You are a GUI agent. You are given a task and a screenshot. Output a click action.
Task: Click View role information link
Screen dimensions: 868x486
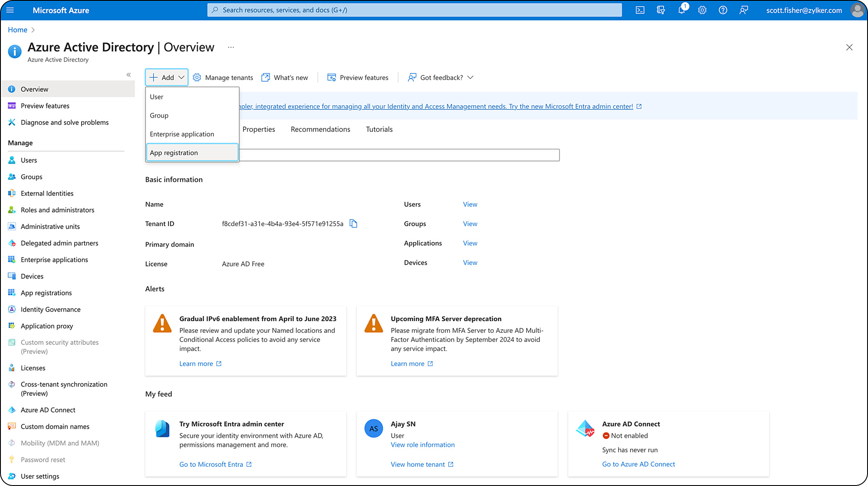coord(423,445)
